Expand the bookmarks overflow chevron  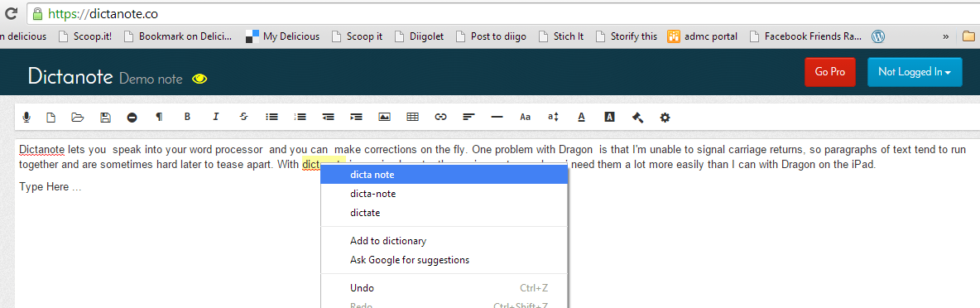[945, 36]
